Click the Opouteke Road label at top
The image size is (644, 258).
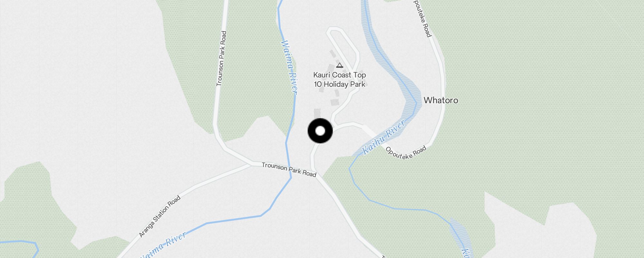click(422, 18)
